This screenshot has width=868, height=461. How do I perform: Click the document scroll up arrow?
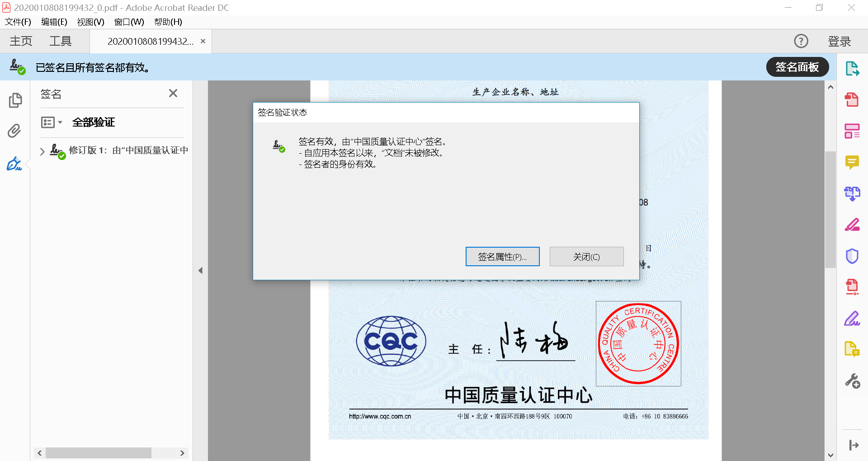(x=830, y=87)
